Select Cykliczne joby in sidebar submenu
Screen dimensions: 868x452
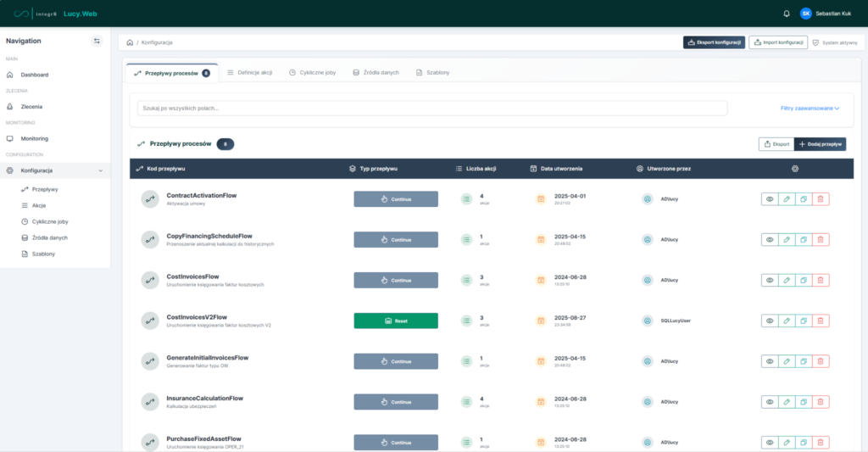pos(50,221)
